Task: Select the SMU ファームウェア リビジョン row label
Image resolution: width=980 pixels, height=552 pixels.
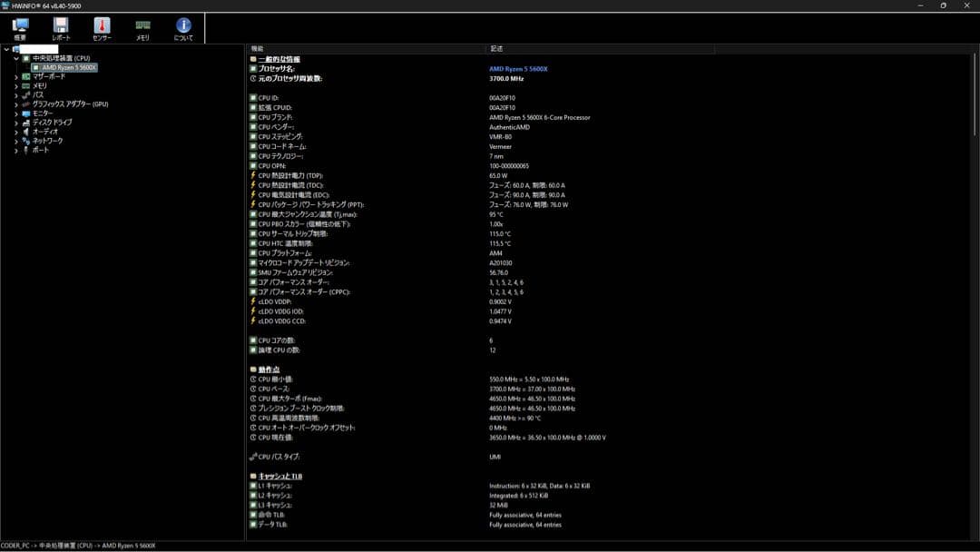Action: click(295, 272)
